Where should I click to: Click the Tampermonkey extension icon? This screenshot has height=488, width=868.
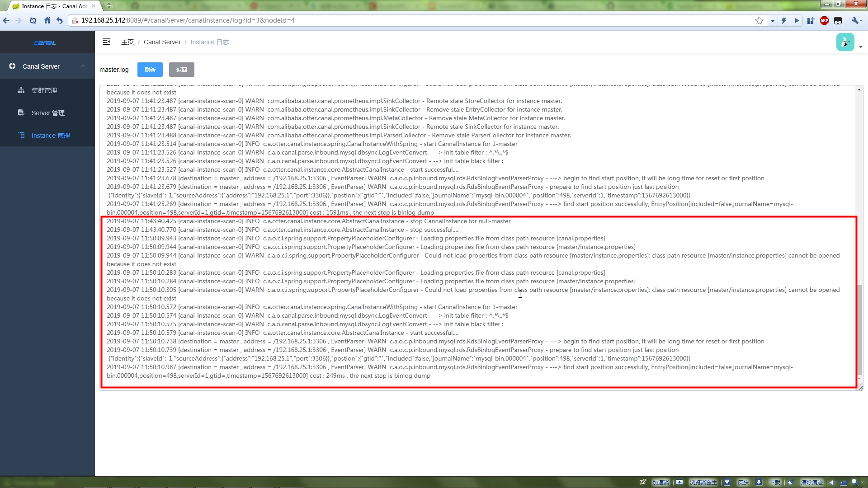pos(838,20)
